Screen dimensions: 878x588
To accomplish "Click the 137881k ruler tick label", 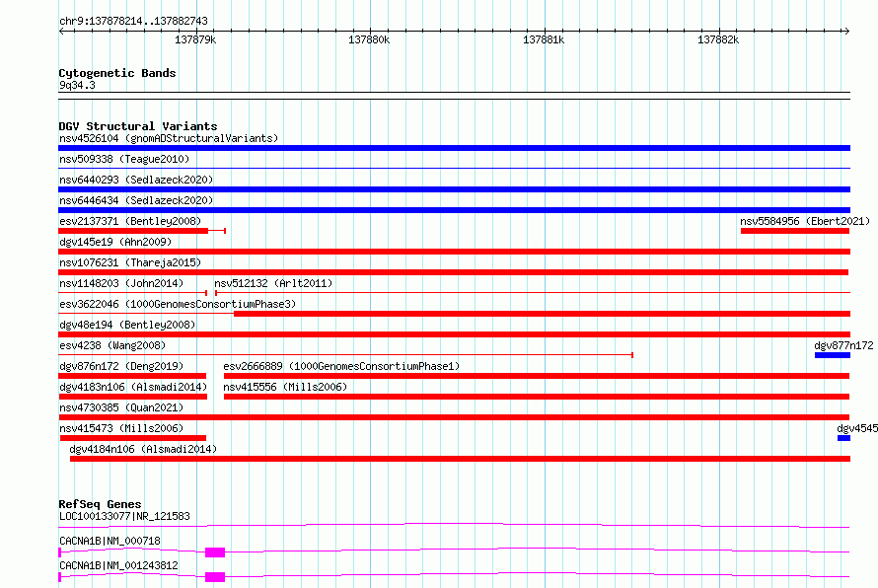I will 544,39.
